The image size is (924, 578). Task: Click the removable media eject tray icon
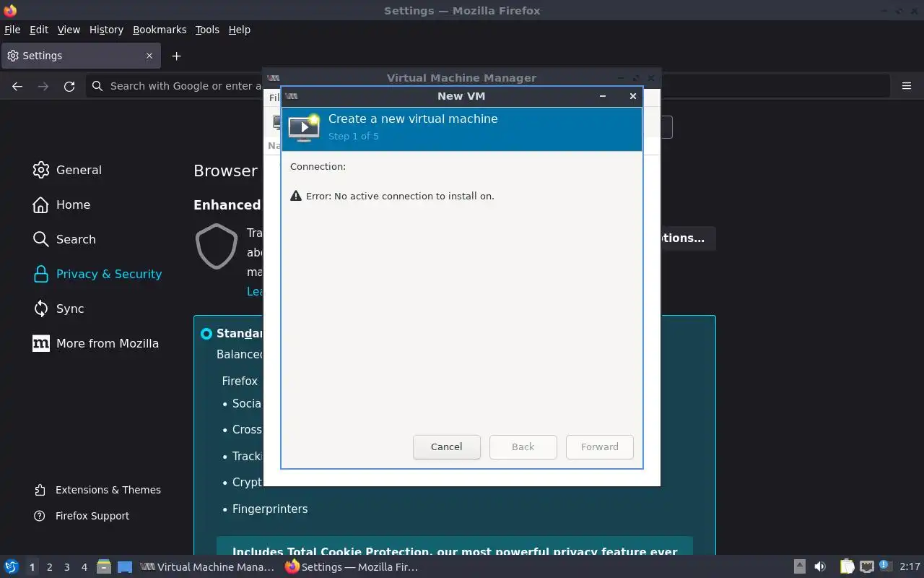point(800,567)
